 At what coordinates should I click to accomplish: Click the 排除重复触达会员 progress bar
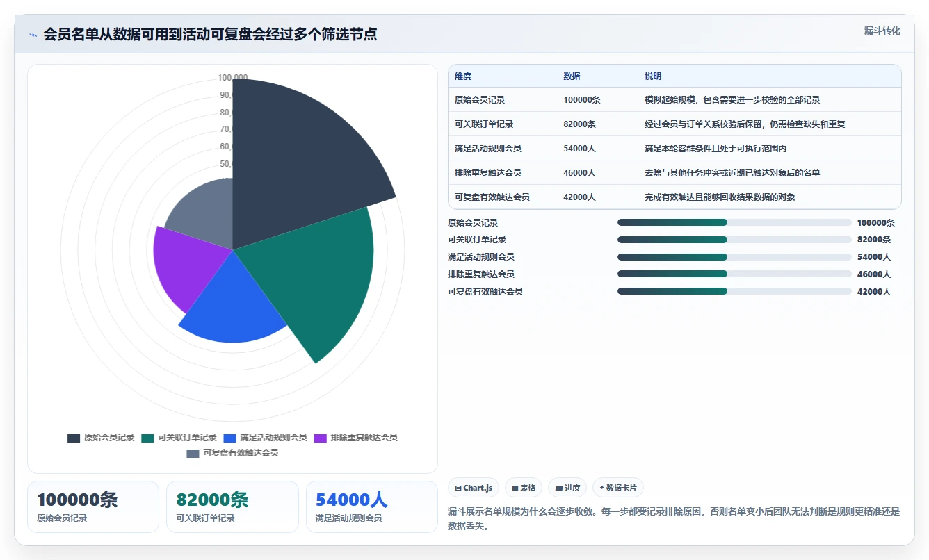coord(734,274)
